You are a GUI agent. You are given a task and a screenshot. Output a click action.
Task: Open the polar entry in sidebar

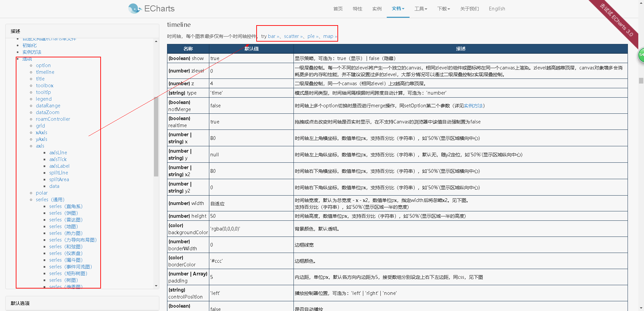point(42,193)
